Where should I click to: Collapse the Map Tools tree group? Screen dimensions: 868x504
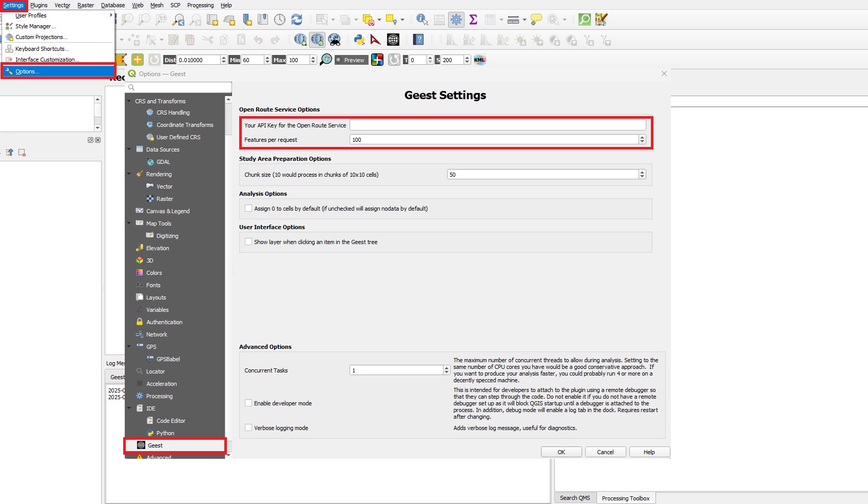pyautogui.click(x=129, y=223)
